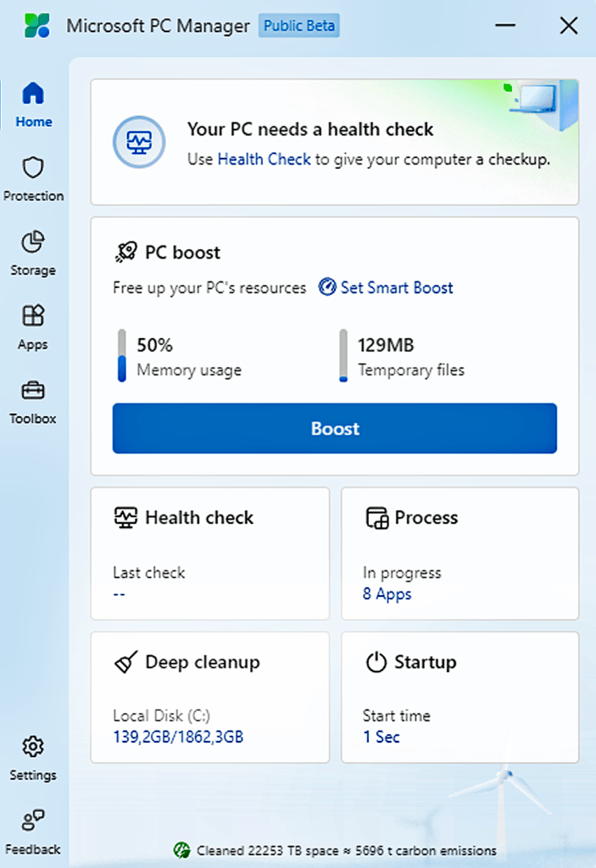This screenshot has width=596, height=868.
Task: Click the green leaf carbon icon
Action: click(x=181, y=849)
